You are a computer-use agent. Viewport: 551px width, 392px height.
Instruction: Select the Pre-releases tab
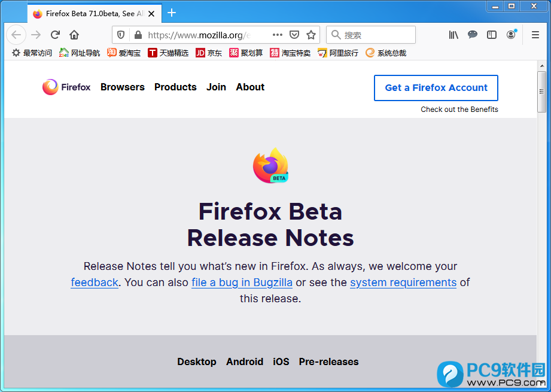click(328, 361)
